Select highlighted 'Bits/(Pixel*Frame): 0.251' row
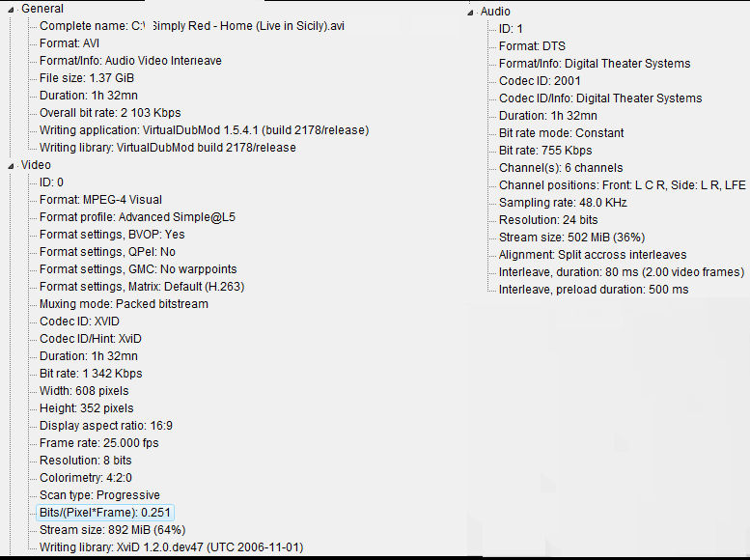Viewport: 750px width, 560px height. [x=105, y=513]
